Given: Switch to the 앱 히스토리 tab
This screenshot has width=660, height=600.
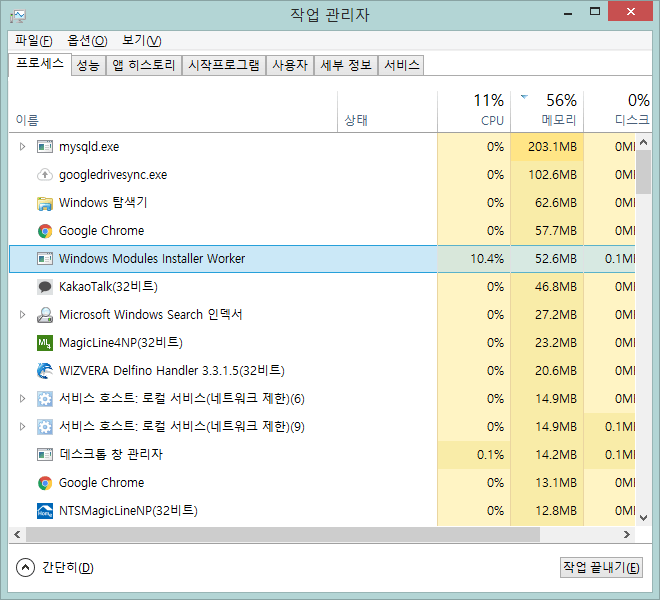Looking at the screenshot, I should pyautogui.click(x=144, y=65).
